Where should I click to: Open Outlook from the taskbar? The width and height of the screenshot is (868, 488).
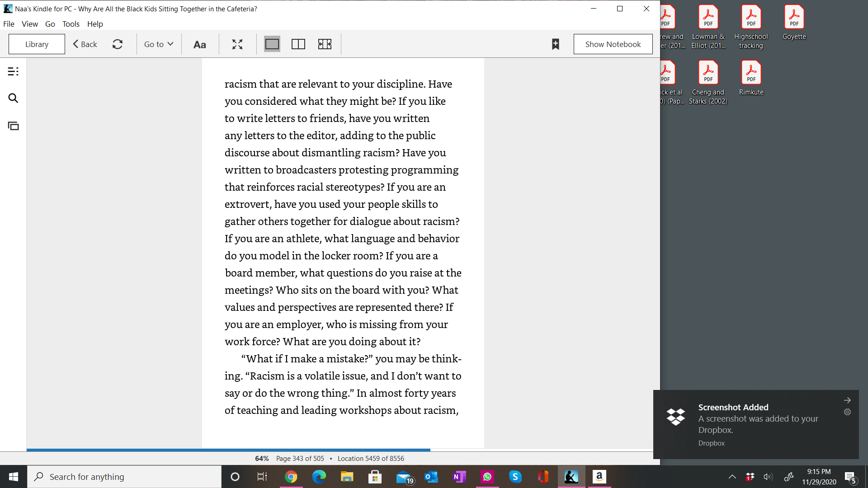click(x=431, y=477)
